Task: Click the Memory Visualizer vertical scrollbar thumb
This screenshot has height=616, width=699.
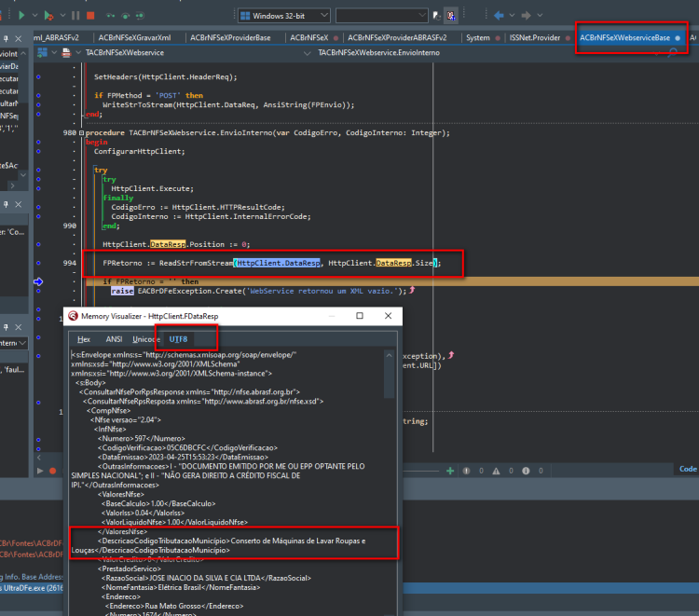Action: point(390,379)
